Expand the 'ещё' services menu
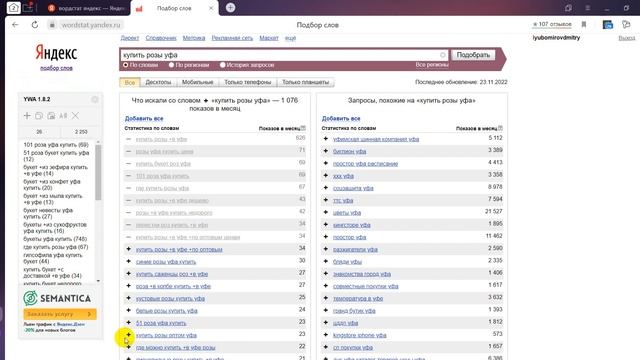 (x=290, y=38)
